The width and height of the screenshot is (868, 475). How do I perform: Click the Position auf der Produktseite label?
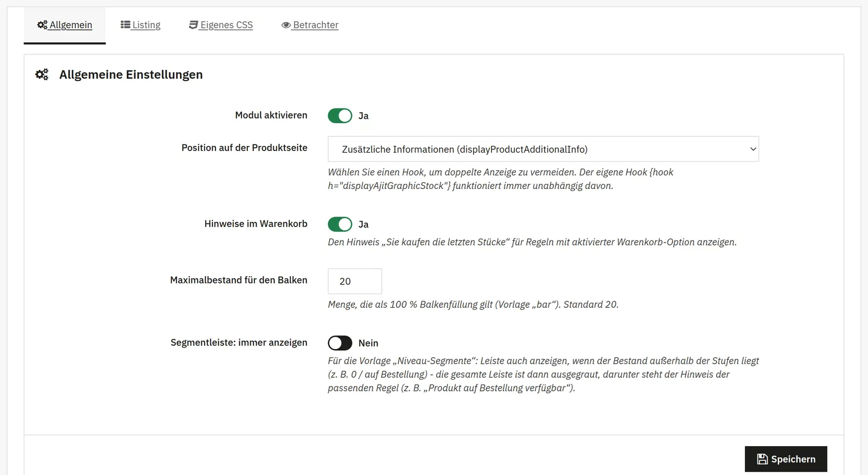tap(245, 148)
